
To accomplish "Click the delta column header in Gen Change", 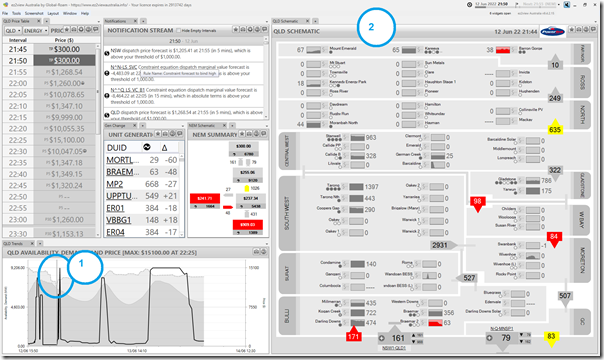I will (164, 147).
